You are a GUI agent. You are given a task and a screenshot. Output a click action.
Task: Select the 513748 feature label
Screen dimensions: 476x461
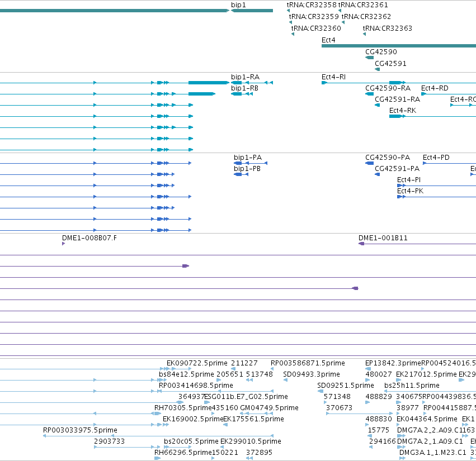(259, 374)
